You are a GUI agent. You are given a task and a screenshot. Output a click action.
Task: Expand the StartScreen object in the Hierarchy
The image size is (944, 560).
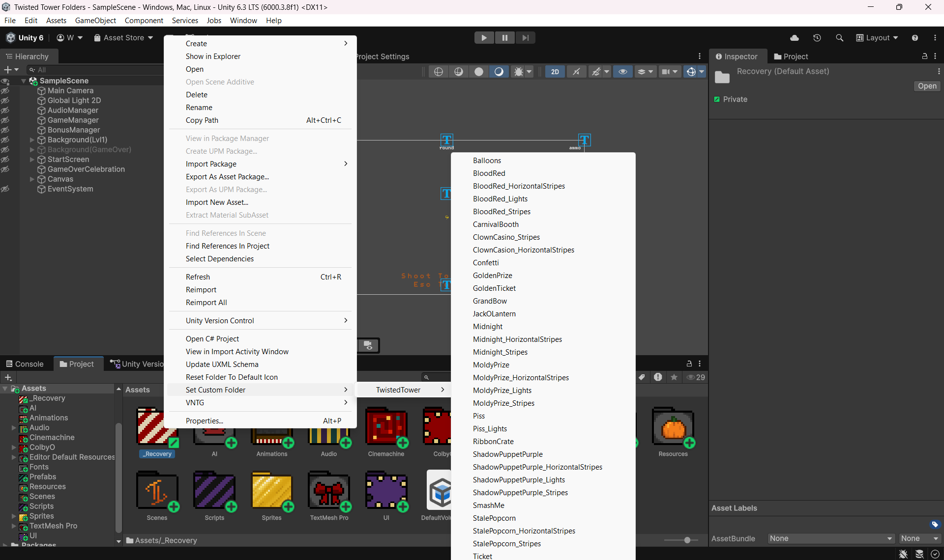(x=32, y=160)
